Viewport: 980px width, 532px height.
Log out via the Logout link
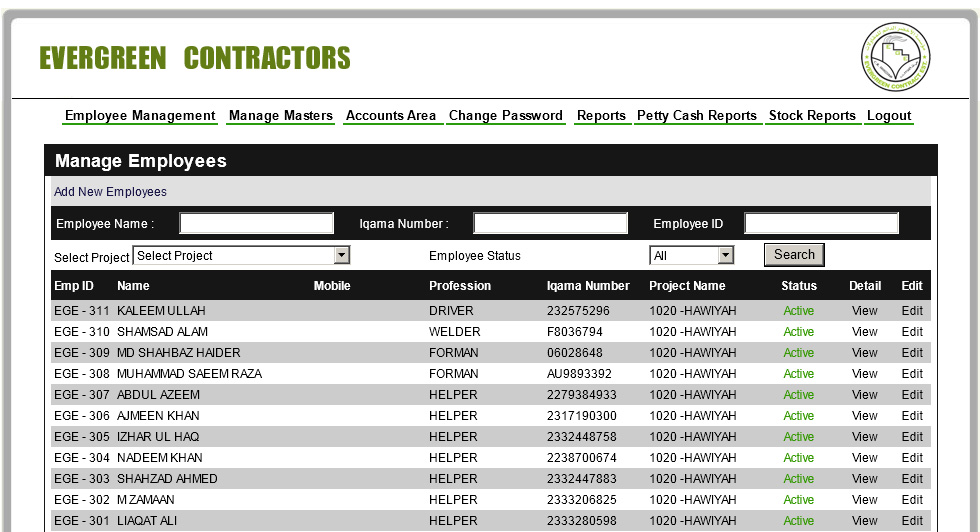coord(889,116)
